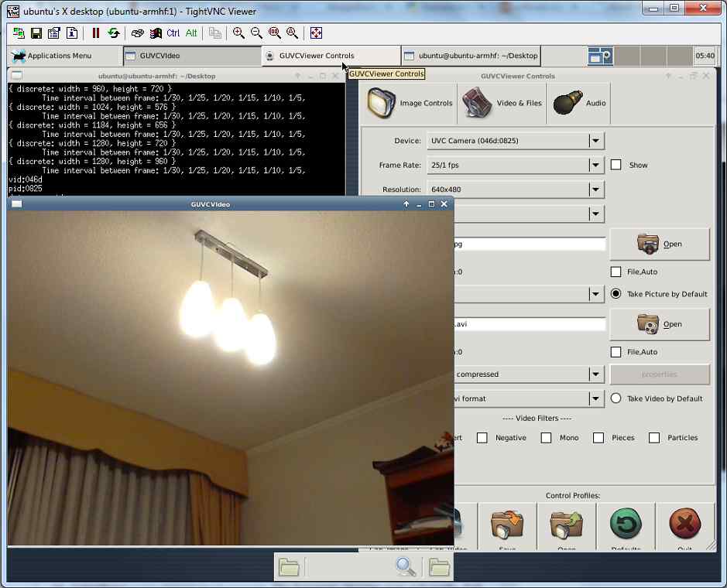Expand the dropdown beside Take Picture by Default
The width and height of the screenshot is (727, 588).
529,294
